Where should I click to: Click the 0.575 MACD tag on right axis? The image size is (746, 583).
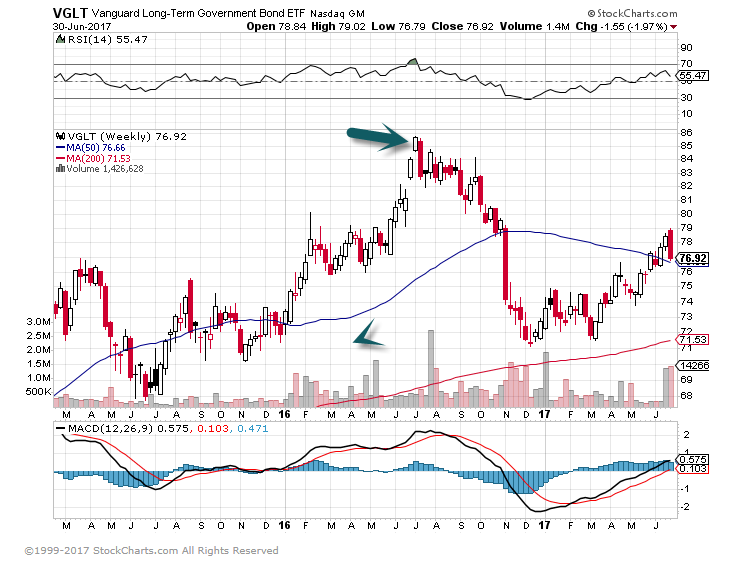point(693,460)
